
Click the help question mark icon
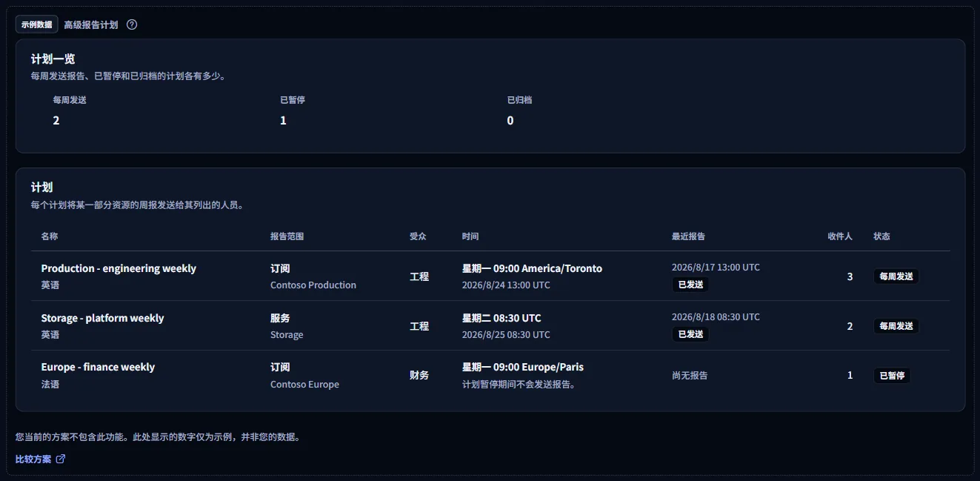coord(132,24)
